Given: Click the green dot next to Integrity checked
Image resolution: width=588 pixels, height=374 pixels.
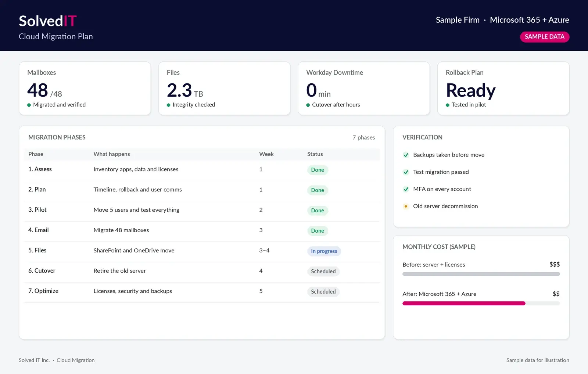Looking at the screenshot, I should coord(168,105).
